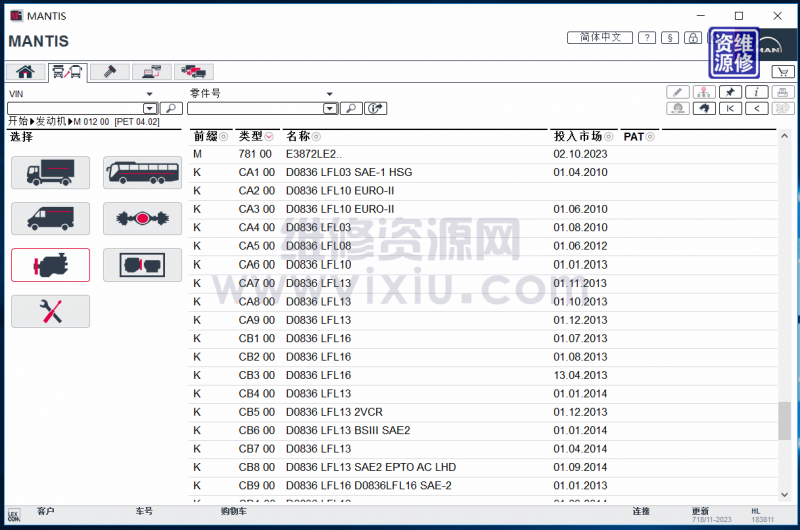Toggle sort on the 类型 column

[x=269, y=136]
